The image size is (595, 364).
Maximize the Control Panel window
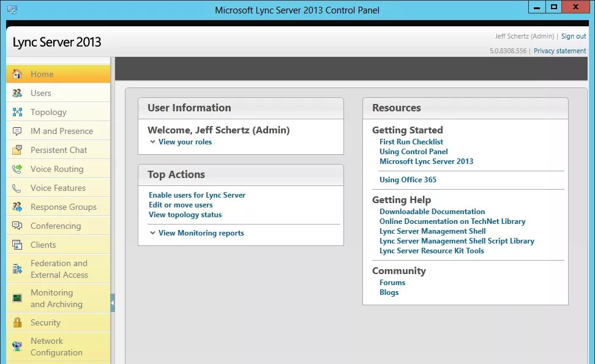tap(553, 7)
